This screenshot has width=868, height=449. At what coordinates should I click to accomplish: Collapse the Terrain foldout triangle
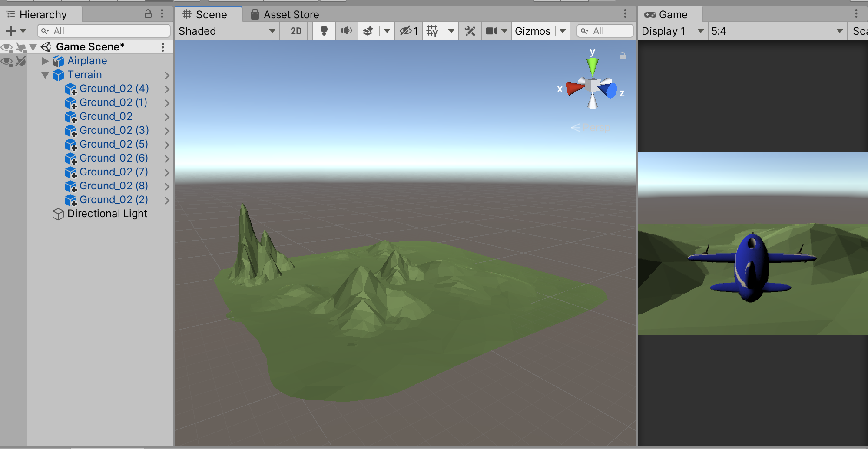[45, 75]
